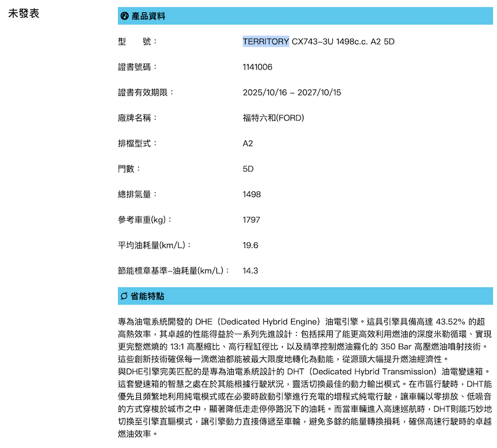Click the certificate number 1141006
The height and width of the screenshot is (448, 497).
257,67
